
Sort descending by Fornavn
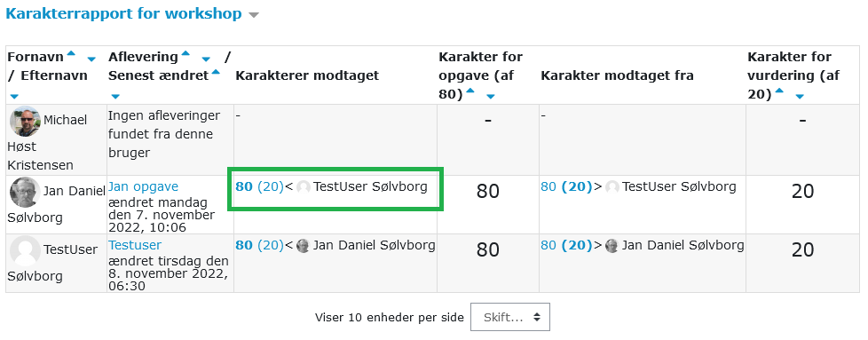point(92,59)
